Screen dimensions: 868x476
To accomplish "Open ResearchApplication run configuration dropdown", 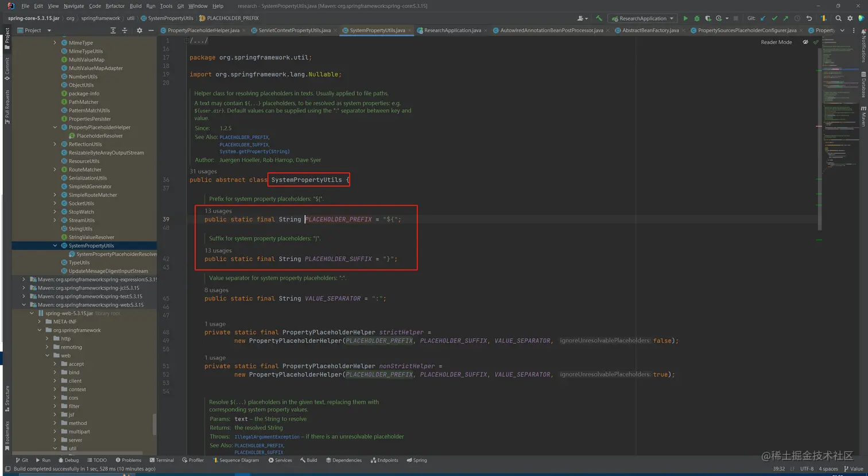I will (x=642, y=18).
